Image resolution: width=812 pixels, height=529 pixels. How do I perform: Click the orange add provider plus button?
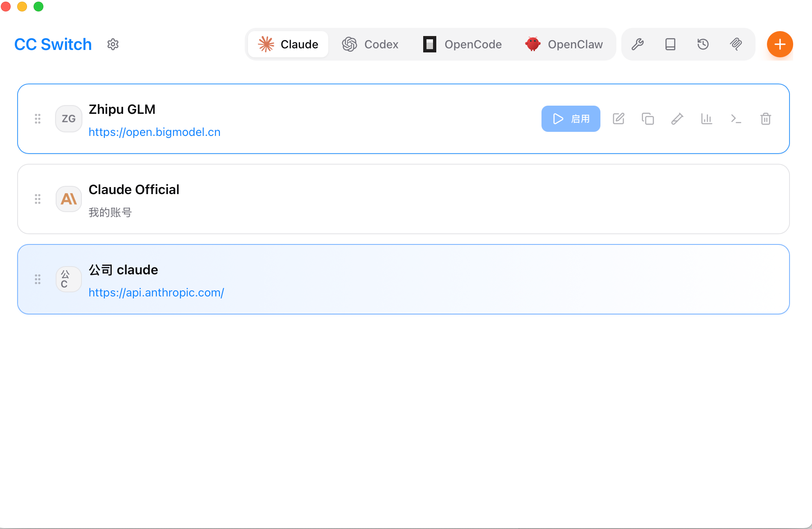point(780,44)
